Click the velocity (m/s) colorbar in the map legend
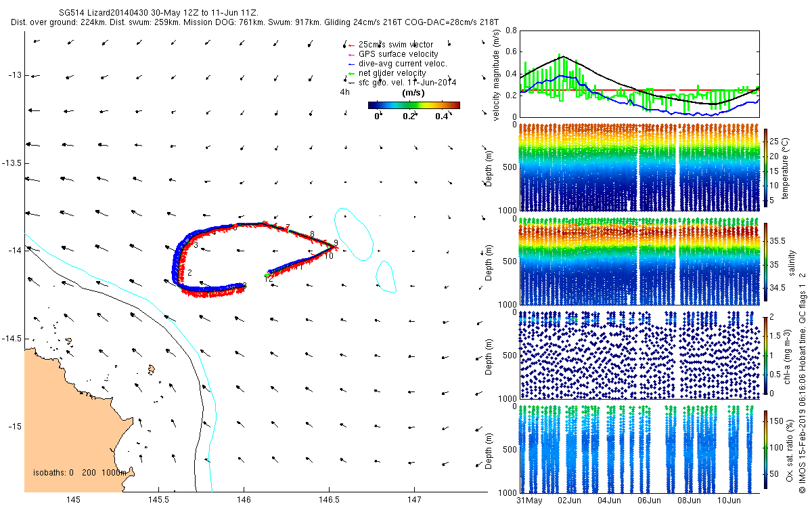Viewport: 812px width, 508px height. pyautogui.click(x=413, y=105)
